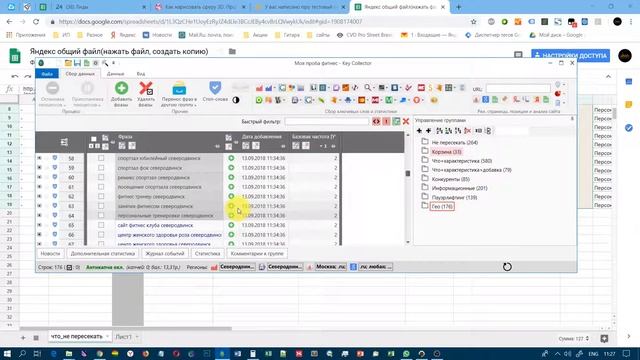Open the Сумма dropdown in Sheets bottom bar
The height and width of the screenshot is (360, 640).
click(x=574, y=338)
